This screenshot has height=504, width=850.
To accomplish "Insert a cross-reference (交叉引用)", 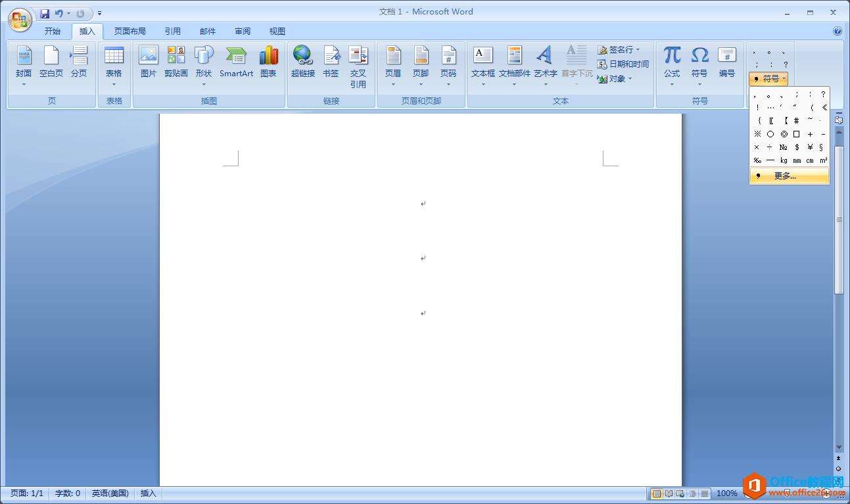I will pos(358,66).
